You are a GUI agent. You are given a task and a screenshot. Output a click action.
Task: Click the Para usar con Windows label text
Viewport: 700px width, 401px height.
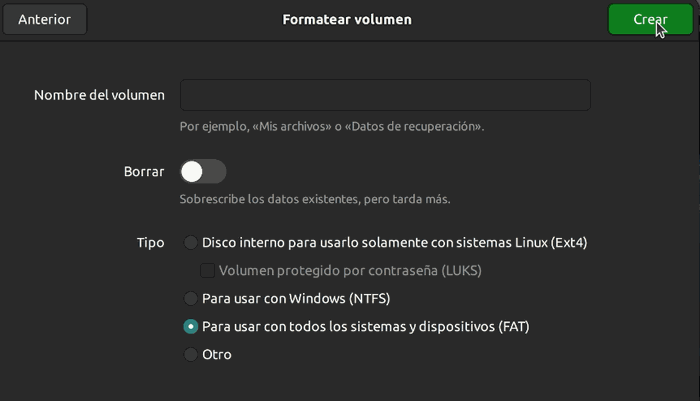[296, 298]
